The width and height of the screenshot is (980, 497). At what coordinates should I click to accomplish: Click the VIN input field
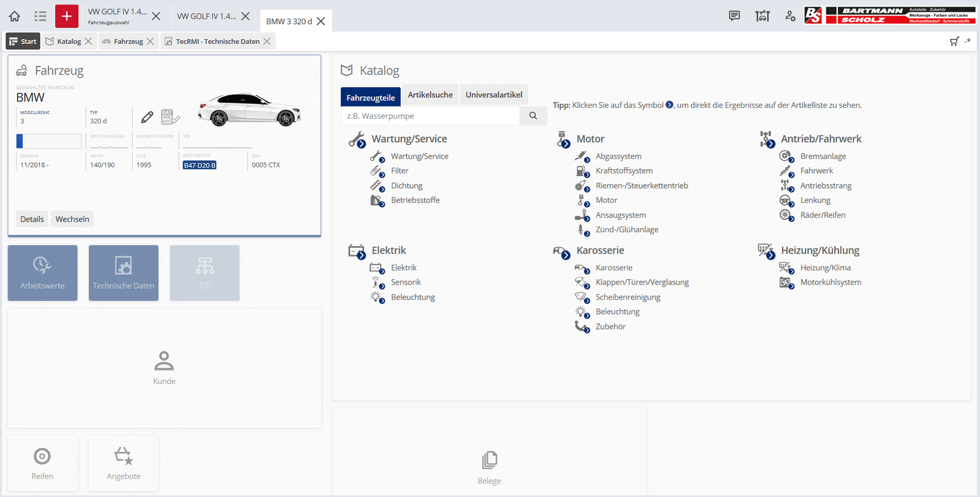click(x=217, y=144)
